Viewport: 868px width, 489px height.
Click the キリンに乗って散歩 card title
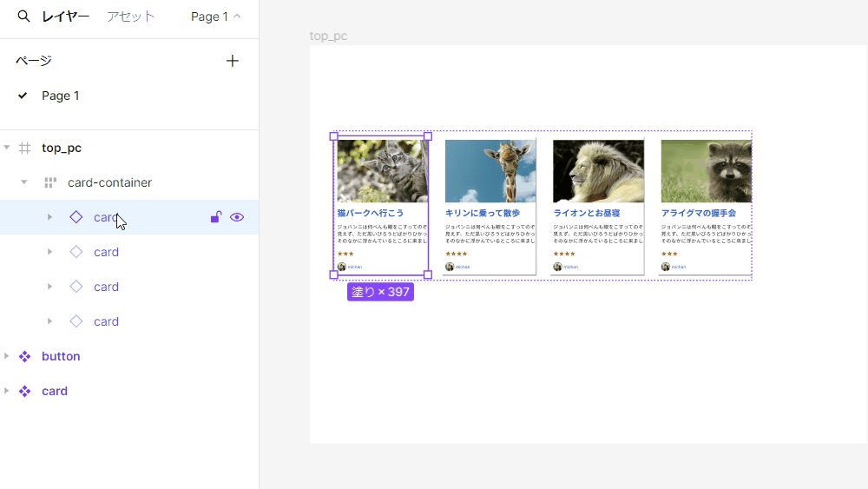[483, 213]
